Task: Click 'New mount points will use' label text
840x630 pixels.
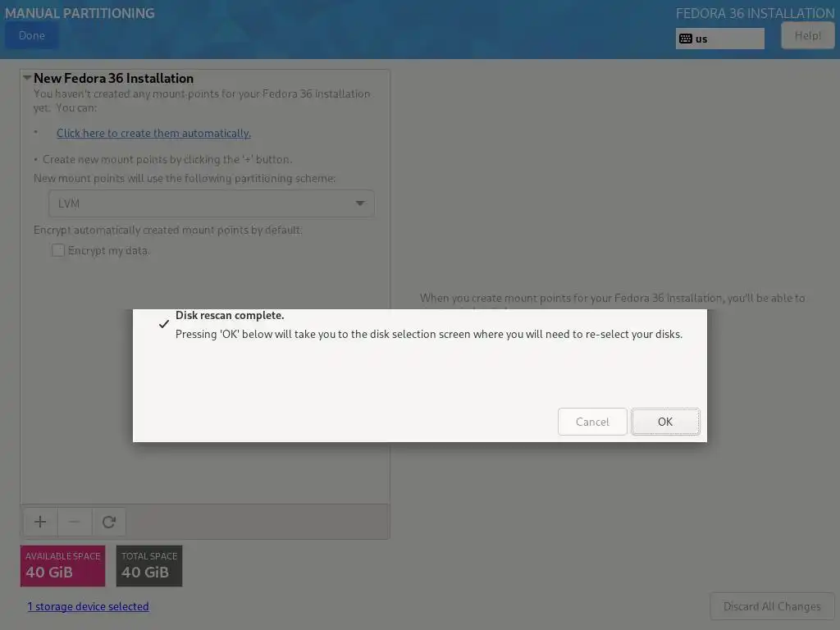Action: point(185,178)
